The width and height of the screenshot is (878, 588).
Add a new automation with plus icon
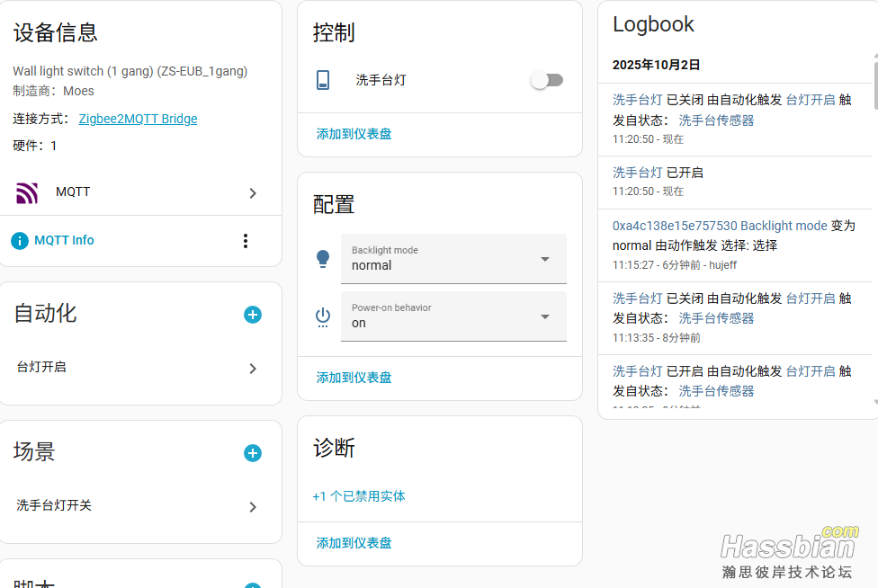(253, 315)
